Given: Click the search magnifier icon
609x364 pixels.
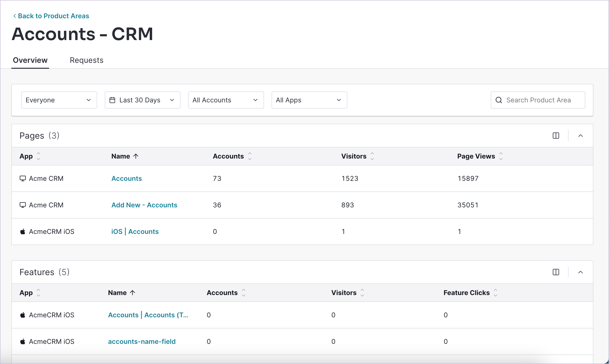Looking at the screenshot, I should tap(499, 100).
